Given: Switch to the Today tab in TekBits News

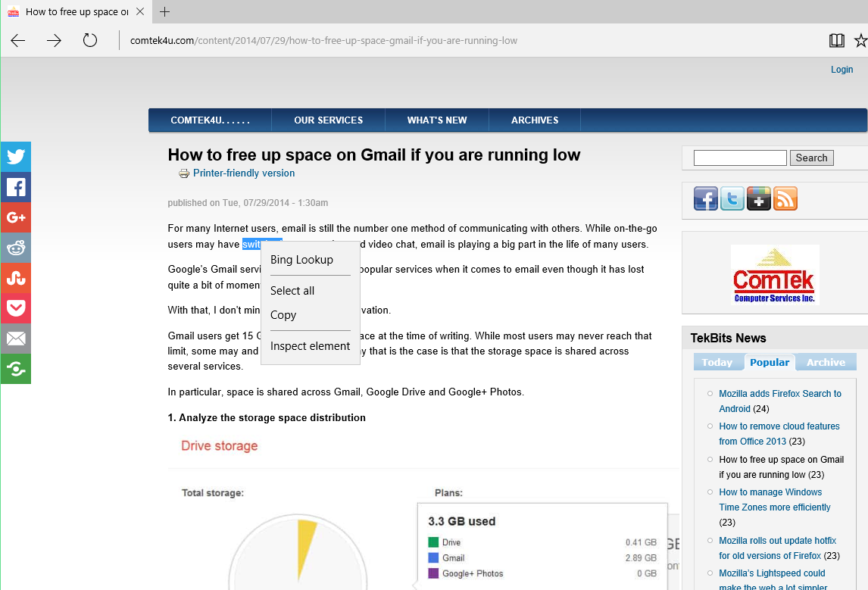Looking at the screenshot, I should click(717, 362).
